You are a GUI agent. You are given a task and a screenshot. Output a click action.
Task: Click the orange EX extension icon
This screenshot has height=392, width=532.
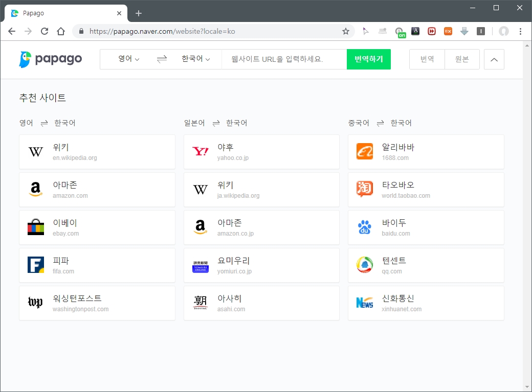(x=448, y=32)
